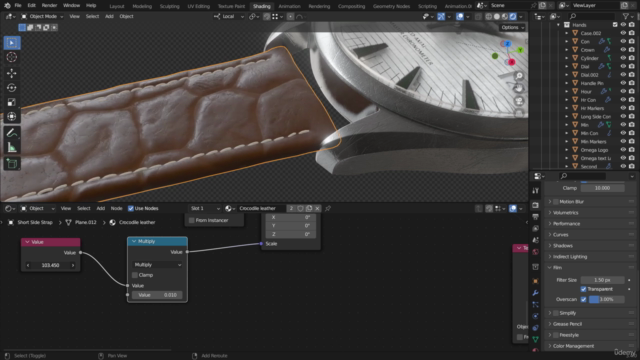Viewport: 640px width, 360px height.
Task: Select the Add Cube tool
Action: (12, 164)
